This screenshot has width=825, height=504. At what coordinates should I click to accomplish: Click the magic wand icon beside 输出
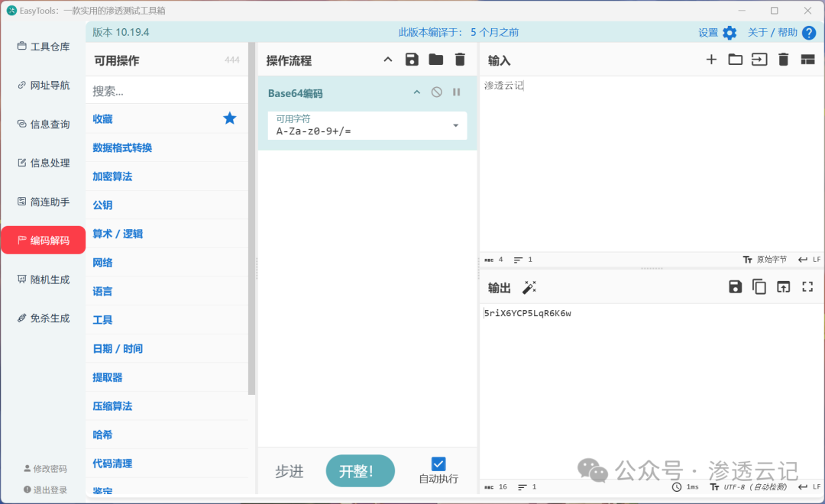[x=529, y=287]
